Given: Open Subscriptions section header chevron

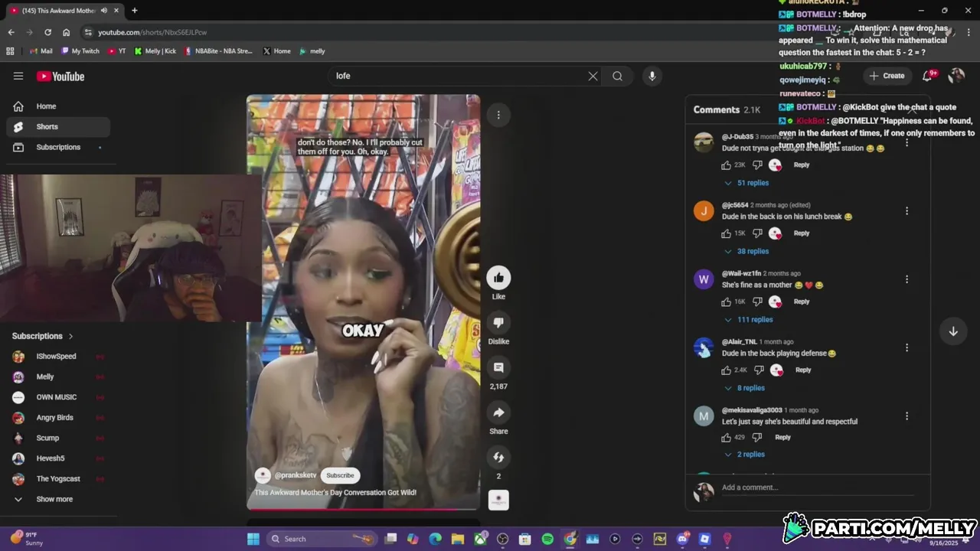Looking at the screenshot, I should (x=71, y=336).
